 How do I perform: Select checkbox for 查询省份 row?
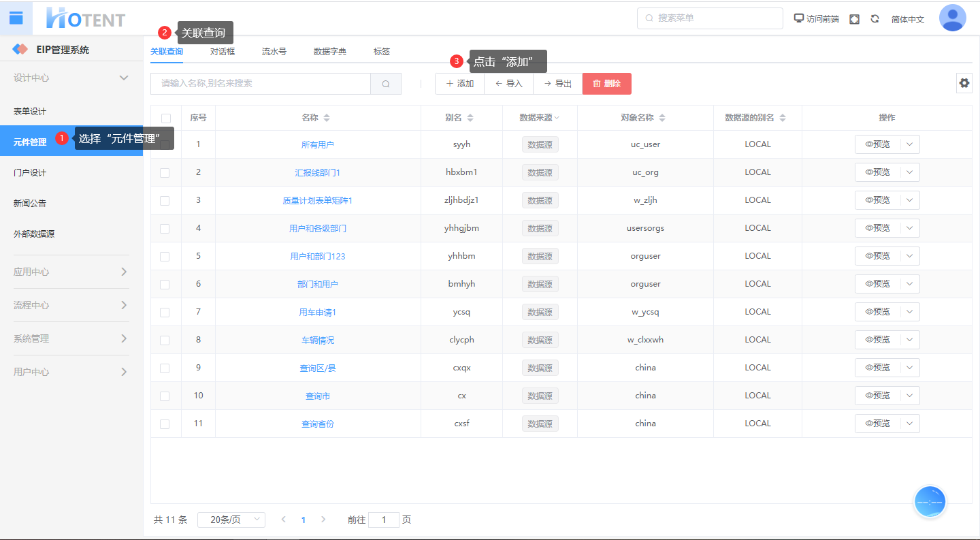(165, 424)
